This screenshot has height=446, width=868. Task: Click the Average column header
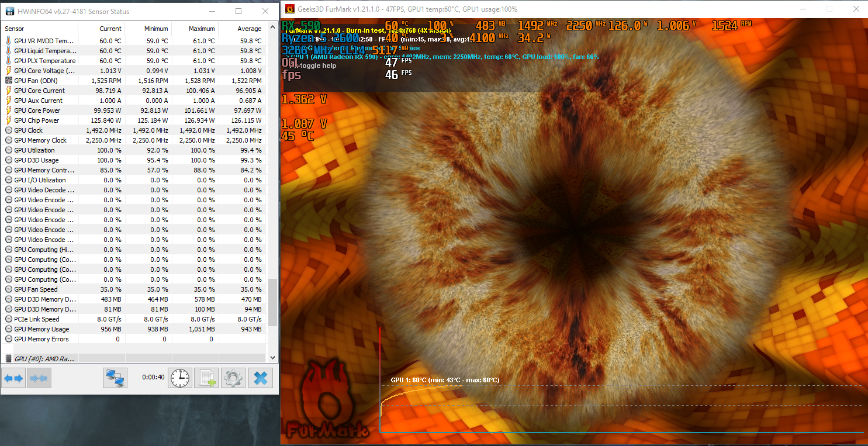241,29
